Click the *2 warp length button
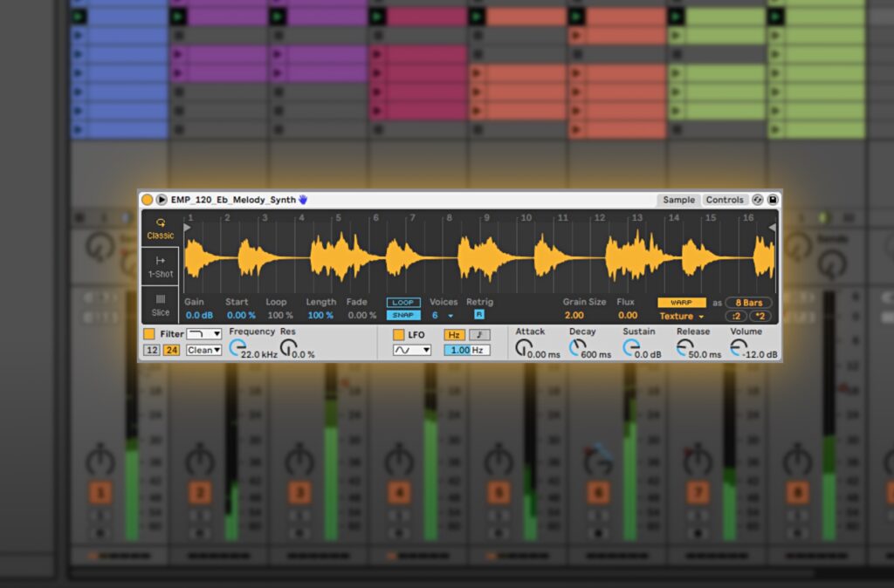The image size is (894, 588). tap(760, 316)
